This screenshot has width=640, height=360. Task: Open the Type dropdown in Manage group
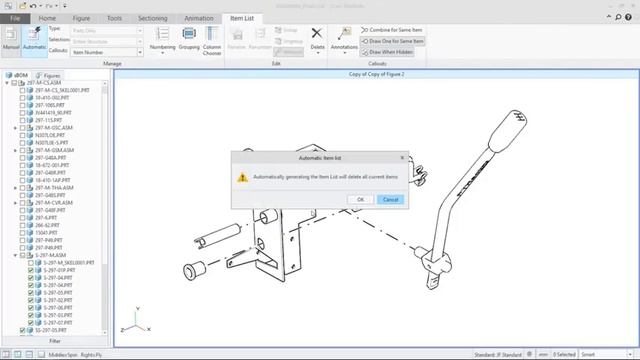click(x=140, y=31)
